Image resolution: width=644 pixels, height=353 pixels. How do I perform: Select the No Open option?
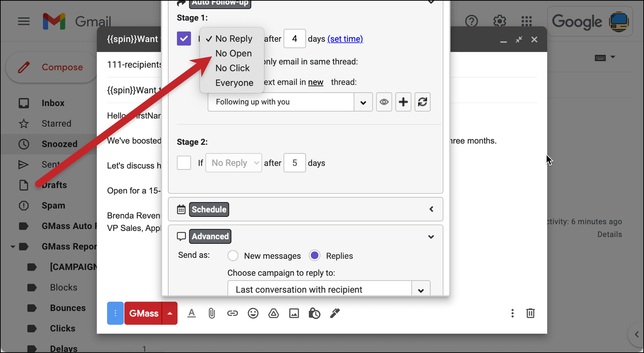(x=233, y=53)
